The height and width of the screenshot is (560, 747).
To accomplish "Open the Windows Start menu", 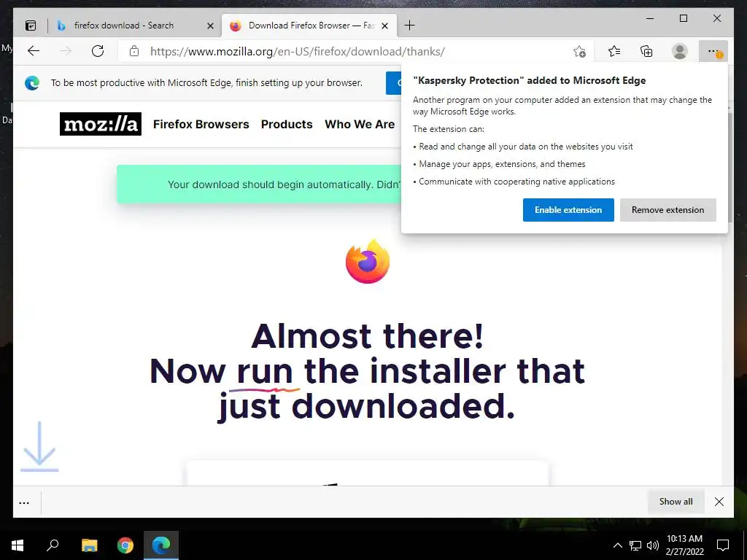I will [18, 545].
